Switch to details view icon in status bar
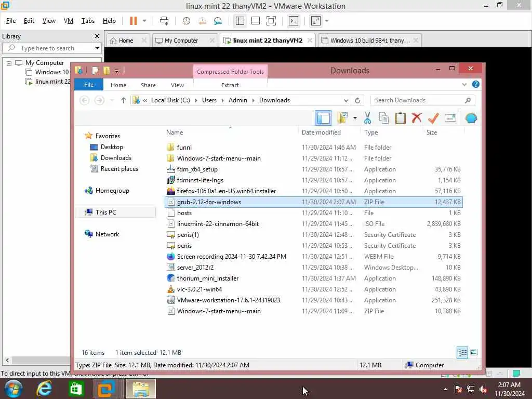The height and width of the screenshot is (399, 532). coord(462,353)
